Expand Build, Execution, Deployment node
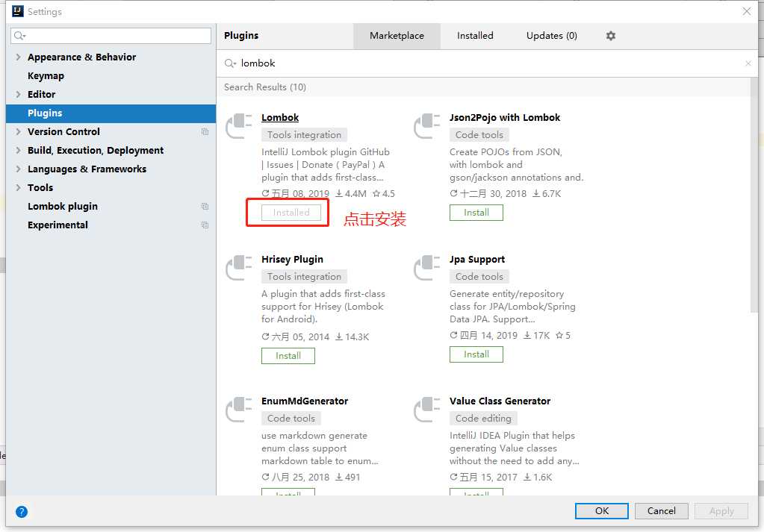Image resolution: width=764 pixels, height=532 pixels. (x=18, y=151)
